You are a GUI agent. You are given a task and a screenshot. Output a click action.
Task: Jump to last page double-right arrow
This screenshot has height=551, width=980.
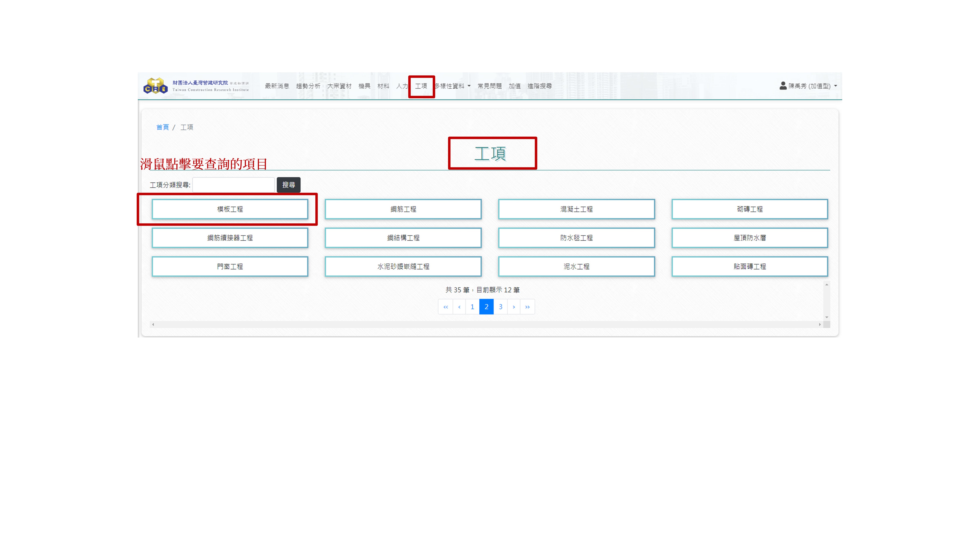click(x=527, y=307)
